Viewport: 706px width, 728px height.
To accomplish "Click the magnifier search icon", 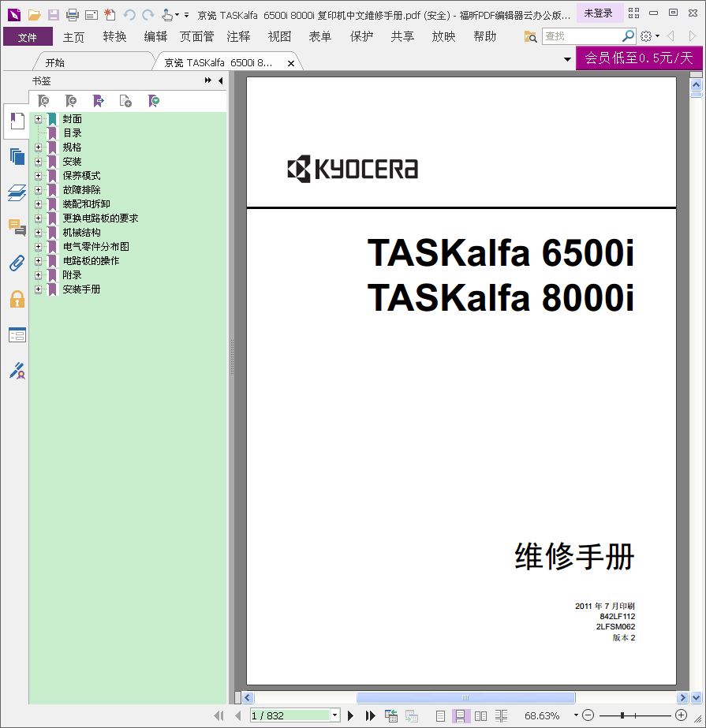I will [x=628, y=35].
